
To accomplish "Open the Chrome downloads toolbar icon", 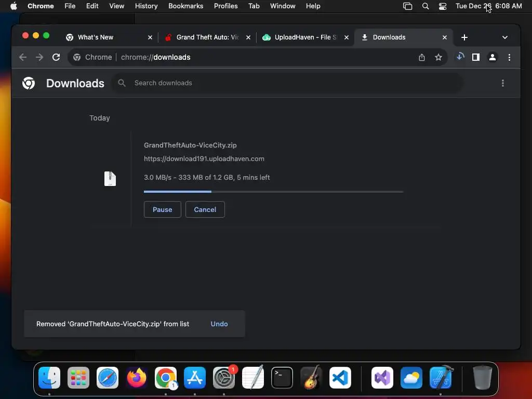I will point(460,57).
